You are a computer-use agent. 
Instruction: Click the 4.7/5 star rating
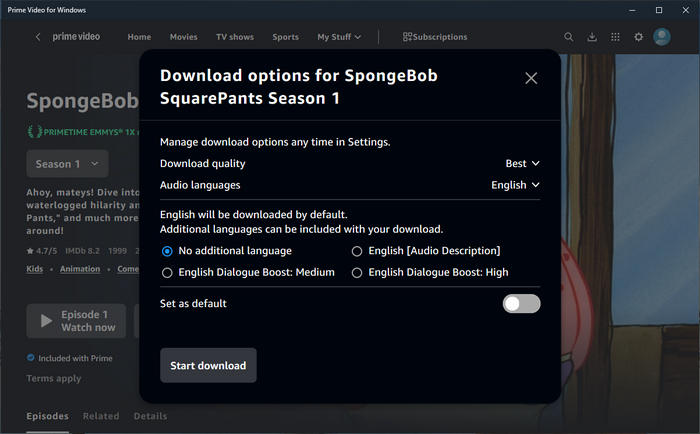pos(42,251)
